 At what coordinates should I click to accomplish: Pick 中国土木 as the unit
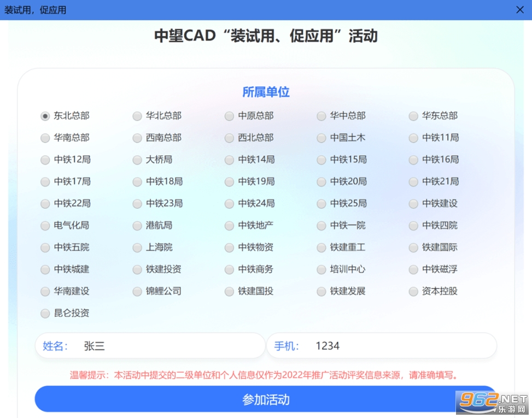(x=321, y=138)
